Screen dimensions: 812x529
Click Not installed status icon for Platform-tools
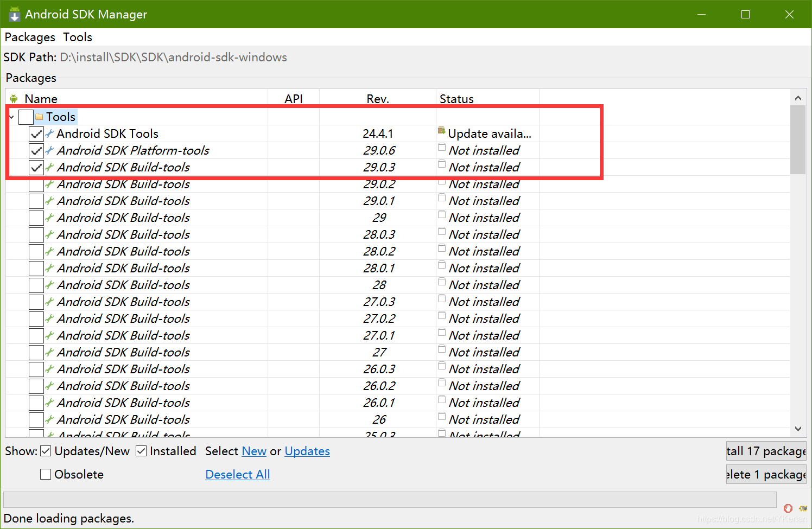coord(442,148)
